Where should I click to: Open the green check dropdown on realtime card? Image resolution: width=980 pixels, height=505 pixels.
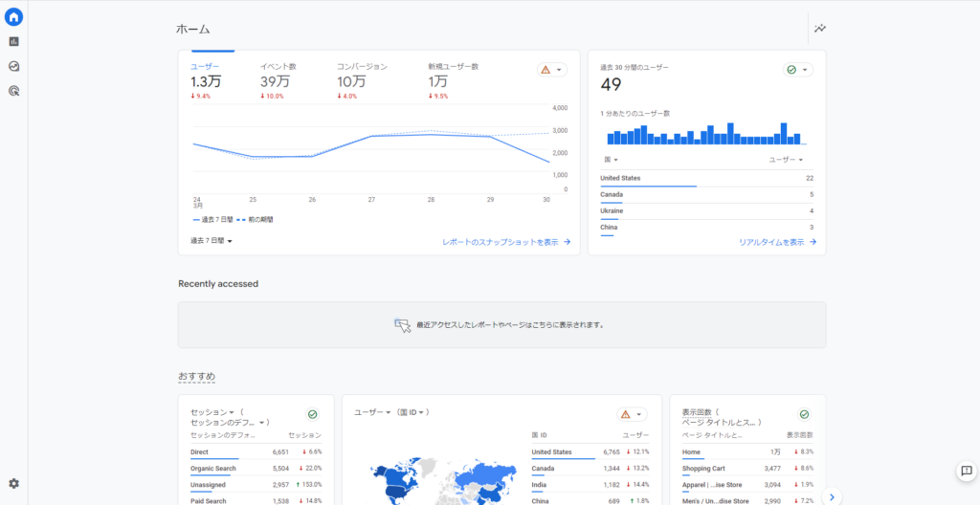tap(797, 70)
